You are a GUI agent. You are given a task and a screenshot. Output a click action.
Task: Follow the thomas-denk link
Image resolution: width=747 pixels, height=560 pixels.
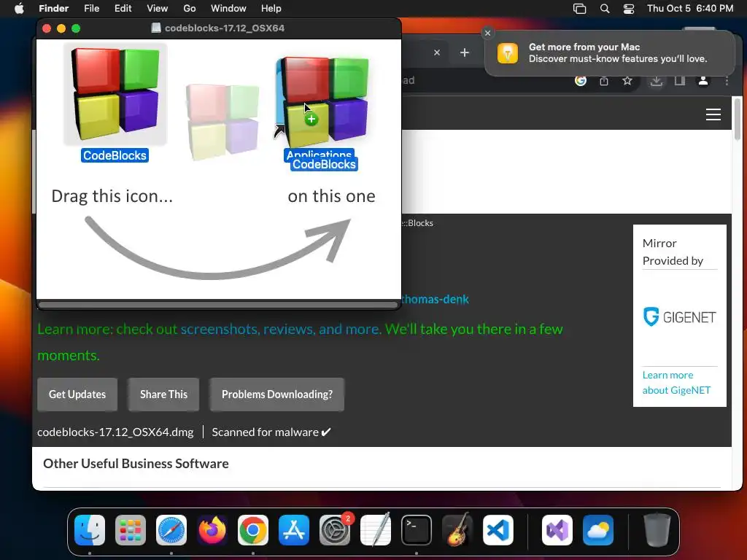435,299
